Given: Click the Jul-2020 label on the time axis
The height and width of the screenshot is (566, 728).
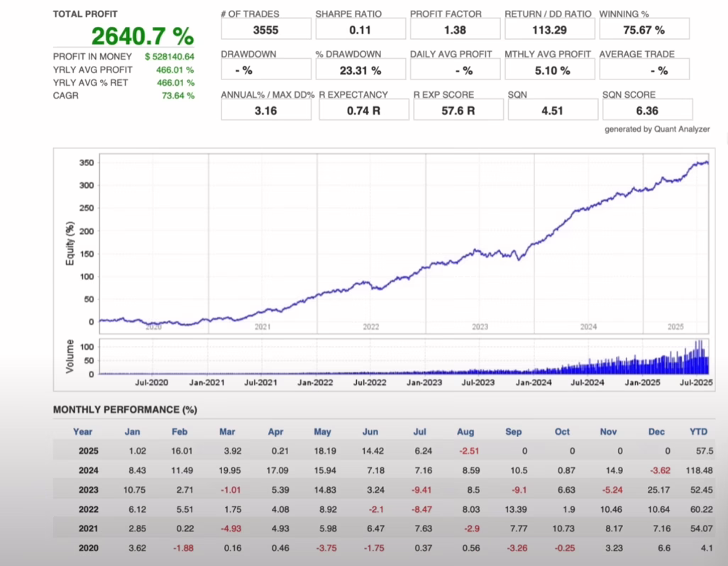Looking at the screenshot, I should (151, 382).
